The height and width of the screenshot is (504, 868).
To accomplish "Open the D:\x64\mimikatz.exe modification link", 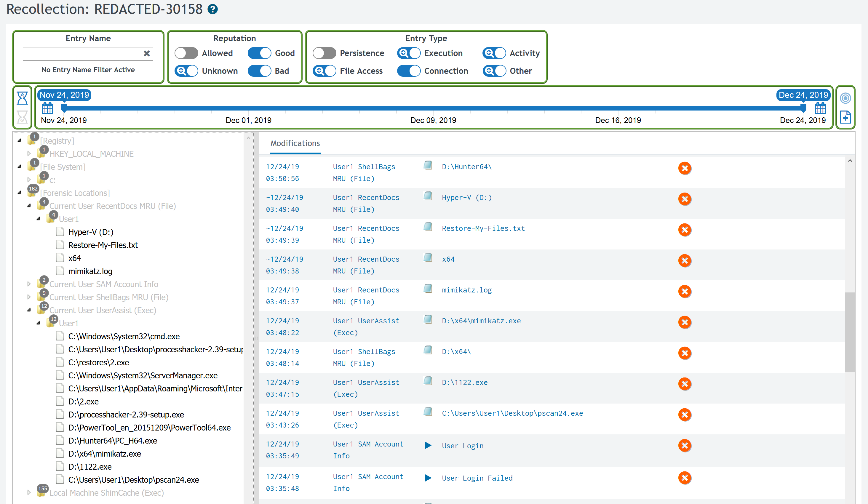I will coord(481,321).
